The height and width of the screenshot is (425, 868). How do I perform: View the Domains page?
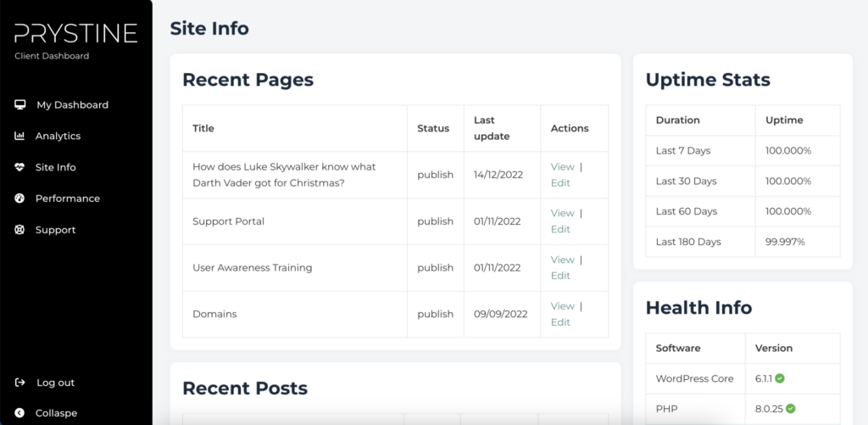coord(563,306)
